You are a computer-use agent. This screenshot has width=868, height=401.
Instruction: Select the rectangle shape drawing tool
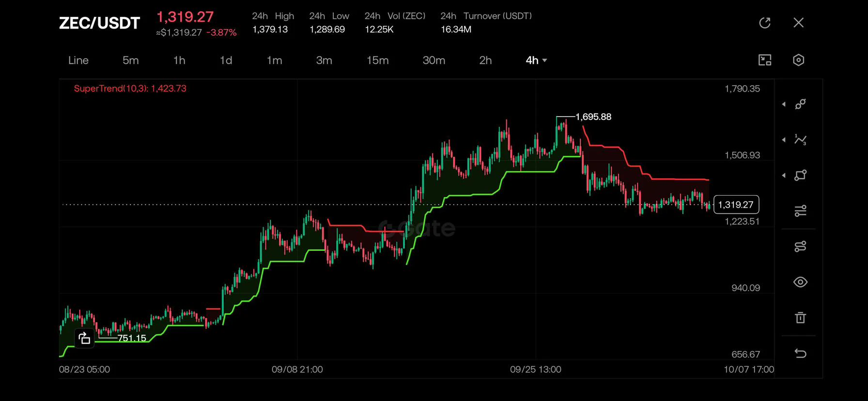801,175
